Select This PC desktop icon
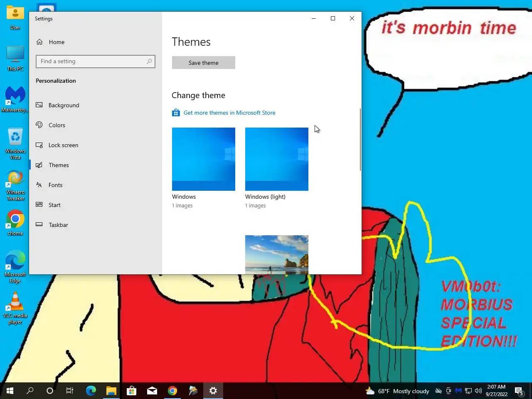This screenshot has width=532, height=399. click(x=15, y=59)
